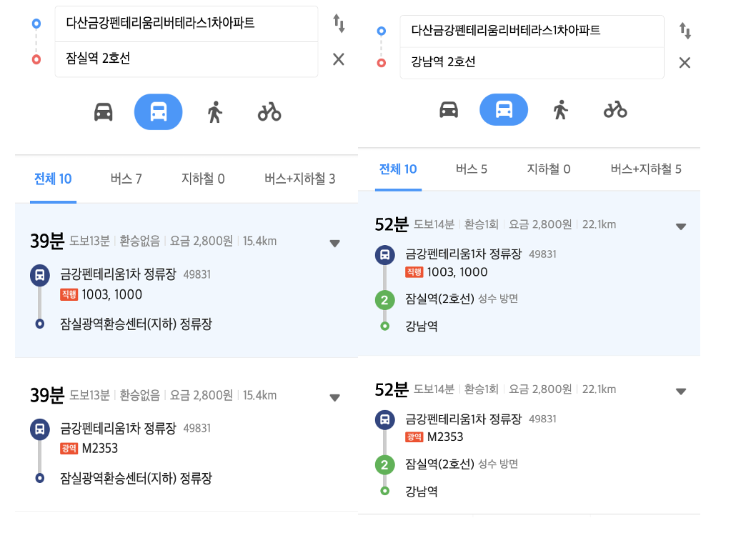Clear the 강남역 2호선 destination field
Screen dimensions: 756x533
click(685, 63)
